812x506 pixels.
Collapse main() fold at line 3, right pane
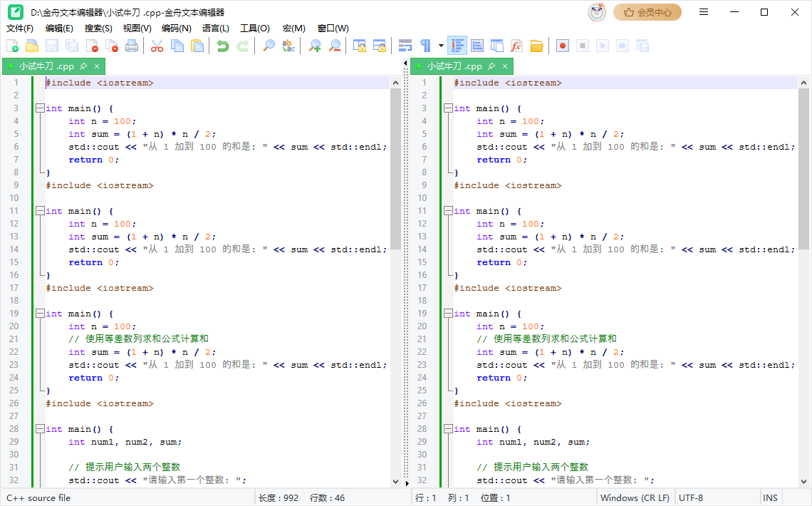448,108
